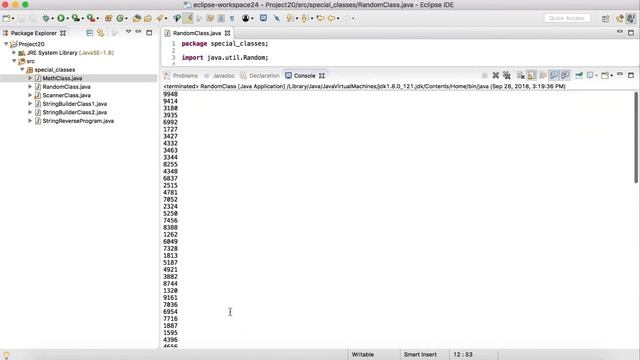Viewport: 640px width, 360px height.
Task: Click the Open Perspective icon
Action: tap(606, 18)
